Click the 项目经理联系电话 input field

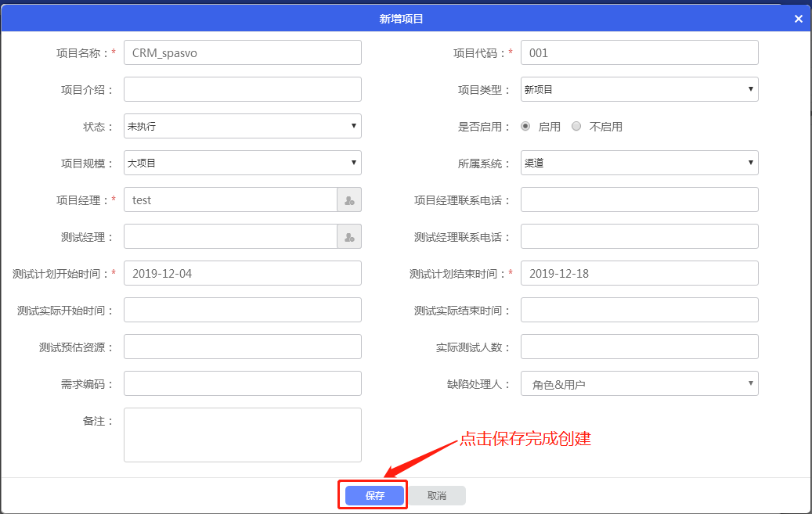click(639, 199)
